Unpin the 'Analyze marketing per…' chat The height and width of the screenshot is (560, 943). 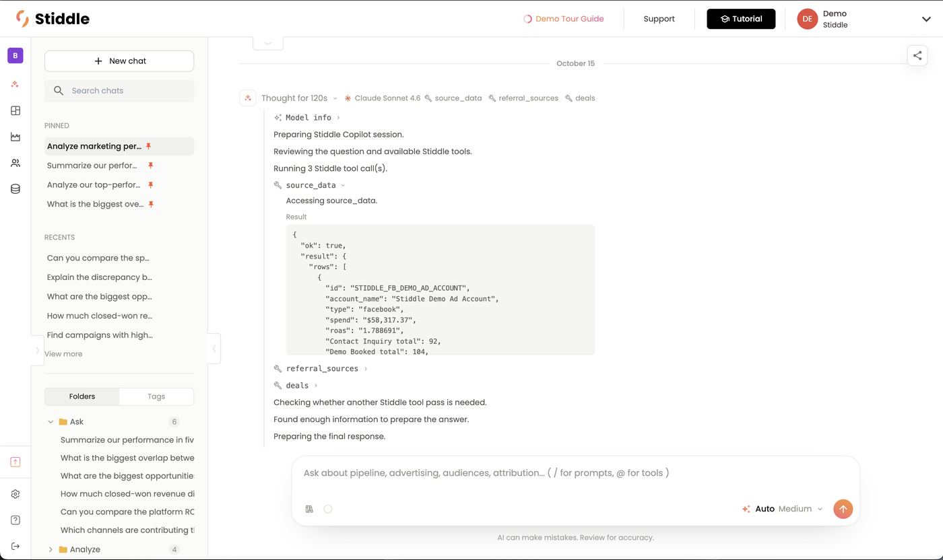[x=149, y=146]
